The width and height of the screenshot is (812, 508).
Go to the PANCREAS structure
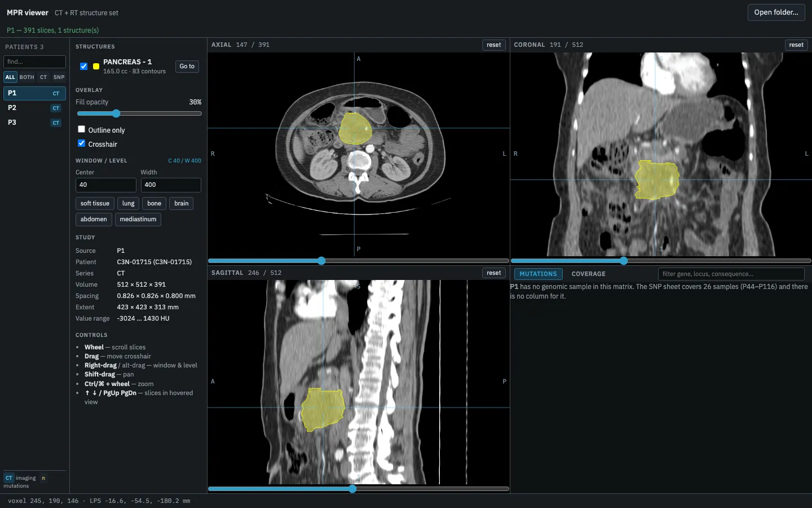point(187,67)
